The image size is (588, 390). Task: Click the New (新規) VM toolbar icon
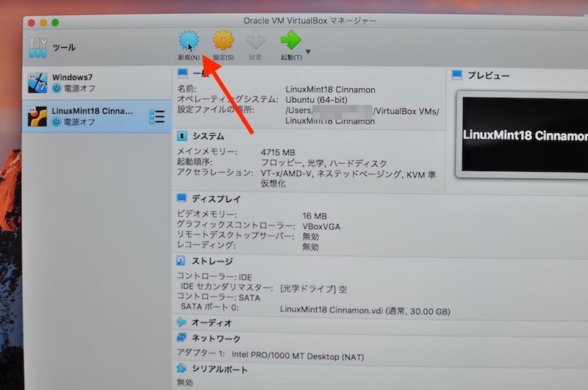189,40
